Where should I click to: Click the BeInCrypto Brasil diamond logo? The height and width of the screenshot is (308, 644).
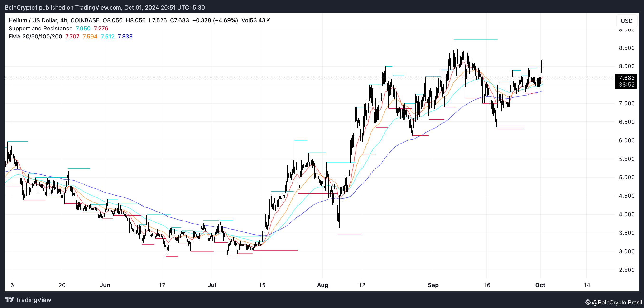587,302
